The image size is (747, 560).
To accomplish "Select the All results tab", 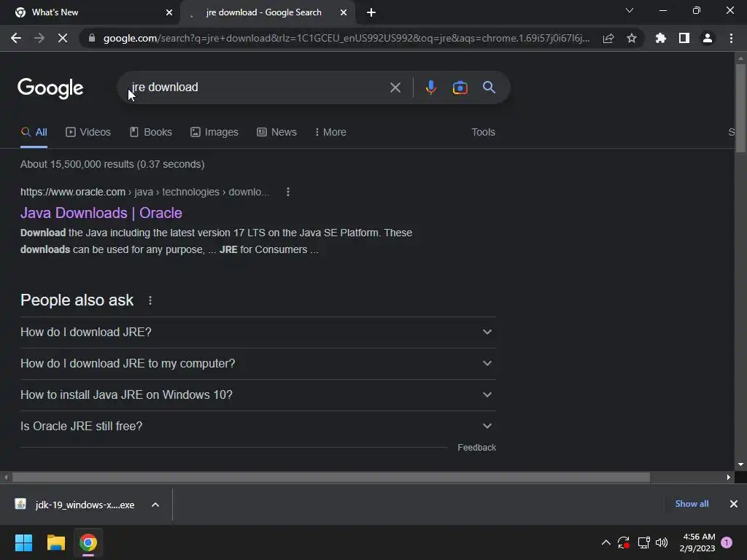I will (x=34, y=133).
